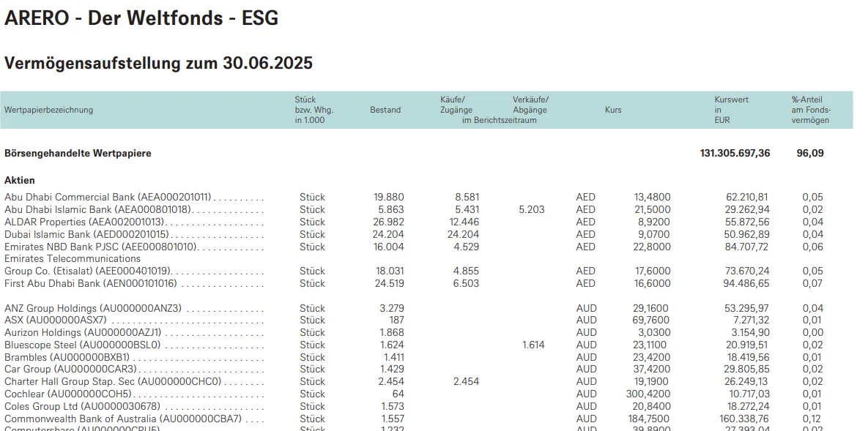This screenshot has width=868, height=431.
Task: Select the 'Kurs' column header
Action: tap(613, 110)
